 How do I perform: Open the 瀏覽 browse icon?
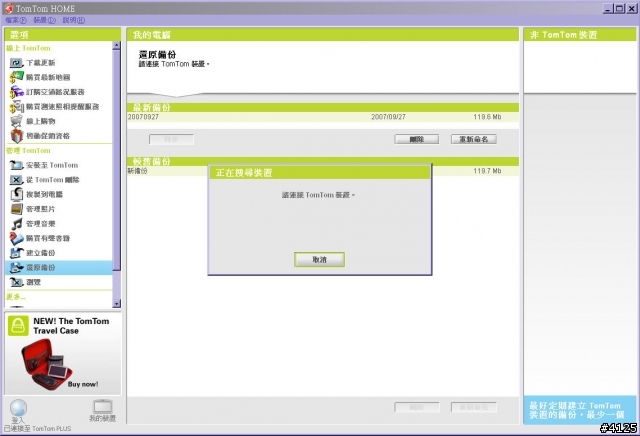click(16, 282)
